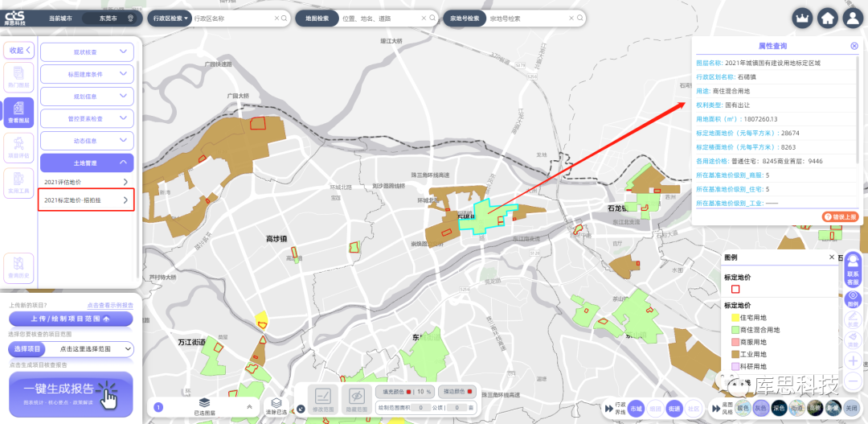This screenshot has width=868, height=424.
Task: Click the 修改范围 modify range icon
Action: 323,399
